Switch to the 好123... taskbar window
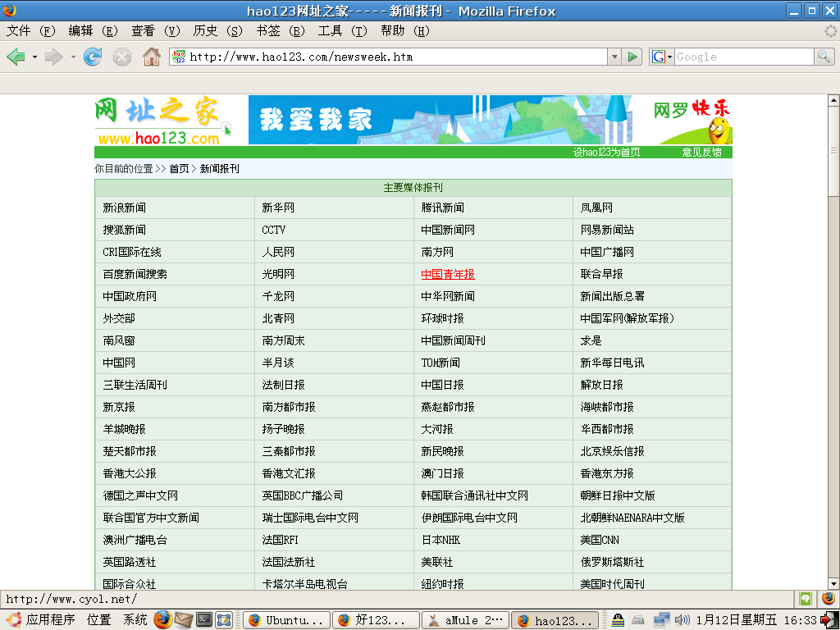840x630 pixels. pos(376,620)
